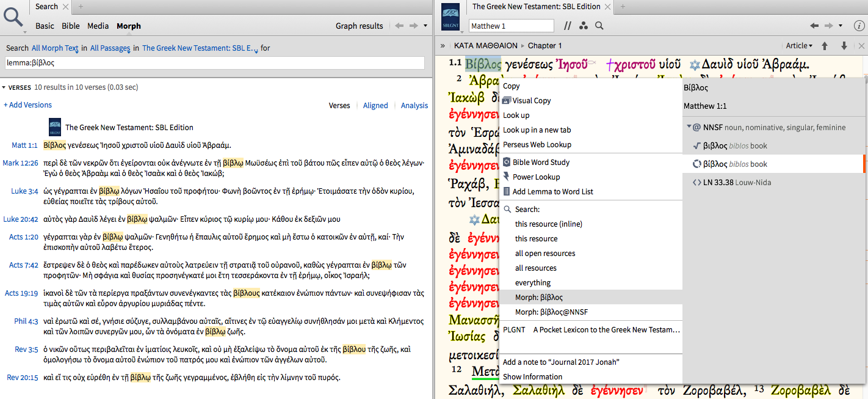Close the locator bar with X
868x399 pixels.
(861, 46)
